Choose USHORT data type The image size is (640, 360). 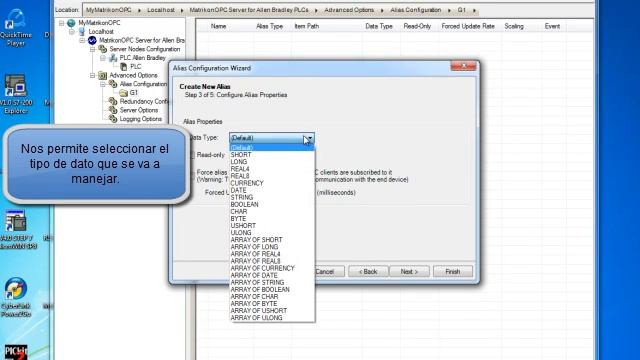pos(272,226)
